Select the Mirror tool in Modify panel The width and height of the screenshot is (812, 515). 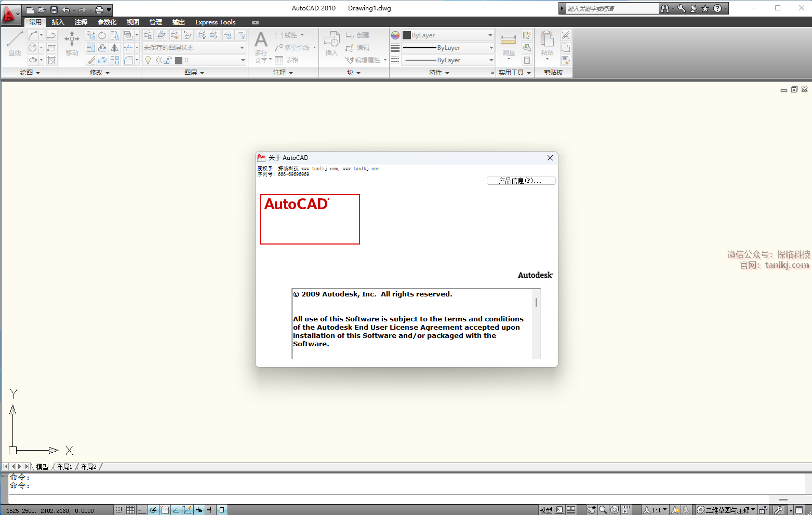pyautogui.click(x=115, y=48)
